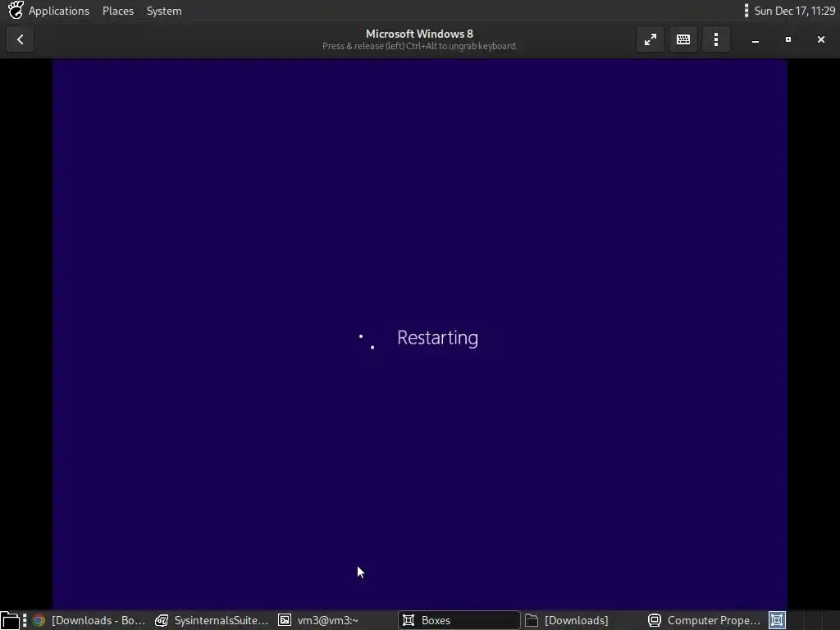Click the Restarting text in the VM

(438, 337)
